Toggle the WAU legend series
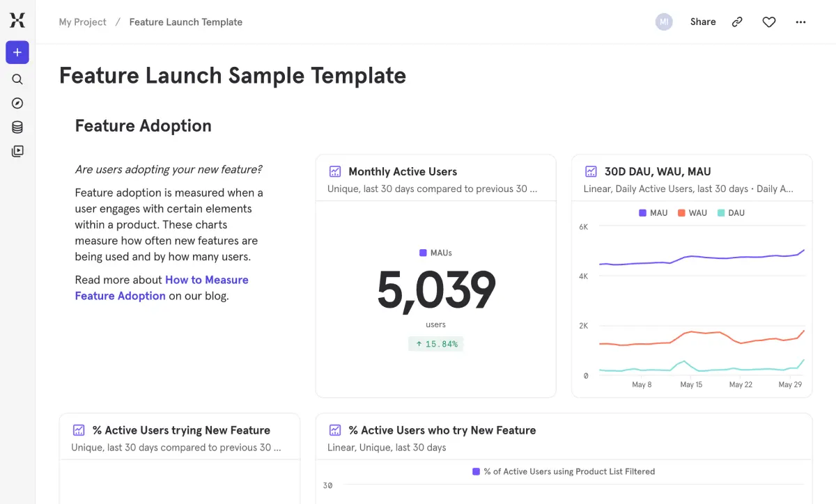 [x=692, y=213]
